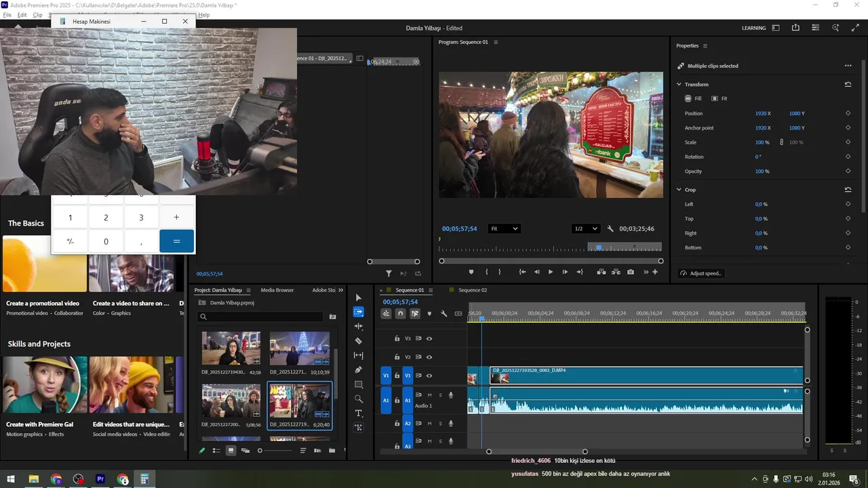Select the Slip tool
868x488 pixels.
click(x=359, y=355)
